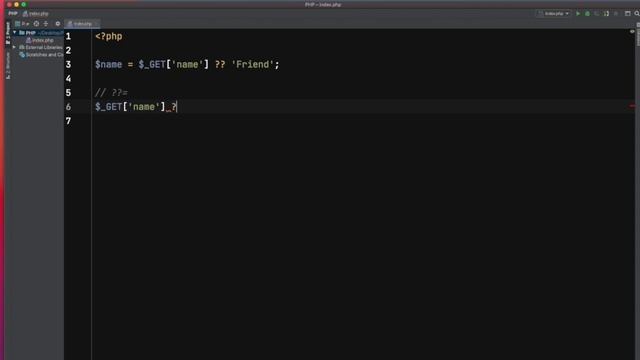Select index.php in the project tree
This screenshot has height=360, width=640.
(x=40, y=40)
